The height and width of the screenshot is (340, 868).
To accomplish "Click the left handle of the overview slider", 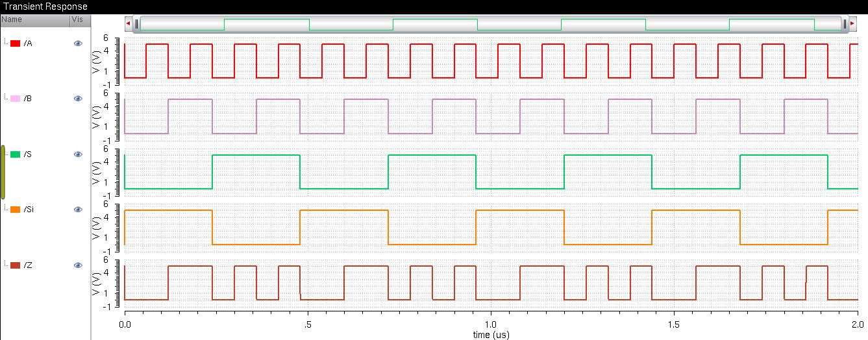I will point(137,24).
